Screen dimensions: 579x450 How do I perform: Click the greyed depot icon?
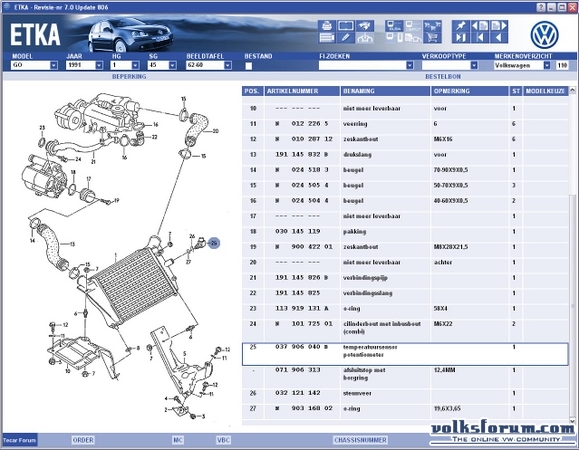click(413, 25)
